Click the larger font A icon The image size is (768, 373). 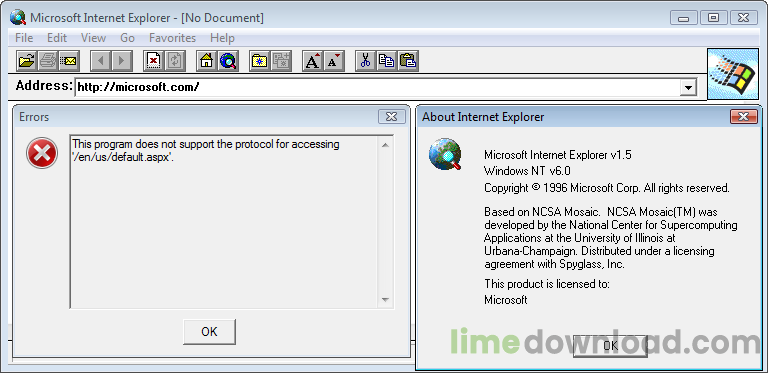312,61
